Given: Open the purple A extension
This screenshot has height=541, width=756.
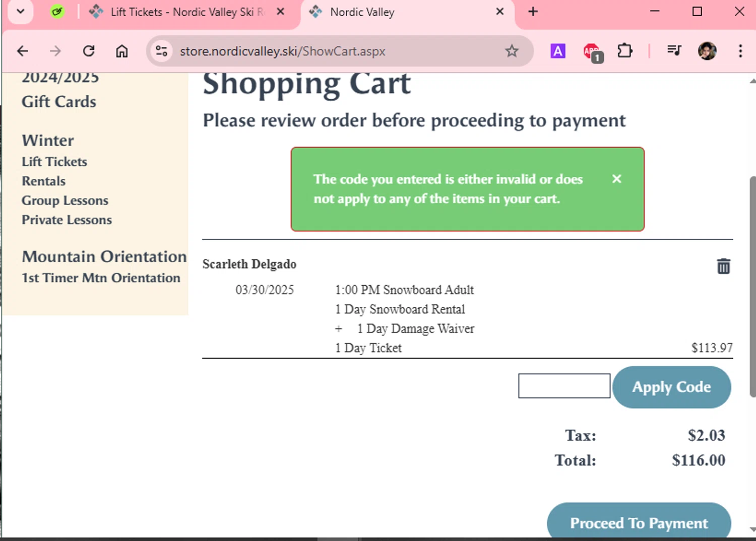Looking at the screenshot, I should click(557, 51).
